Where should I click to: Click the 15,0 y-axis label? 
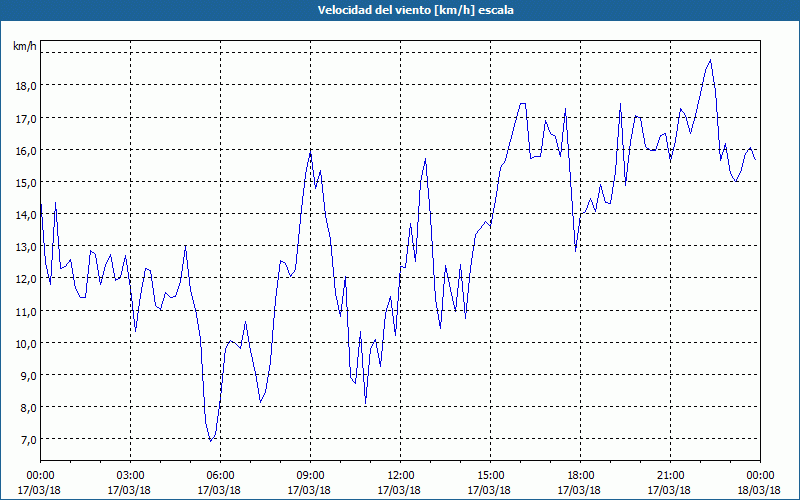pos(26,183)
